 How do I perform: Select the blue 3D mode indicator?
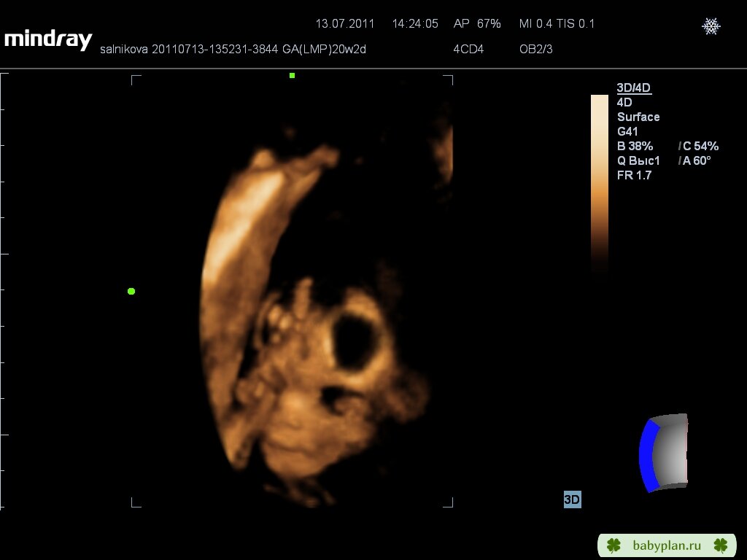click(x=572, y=499)
